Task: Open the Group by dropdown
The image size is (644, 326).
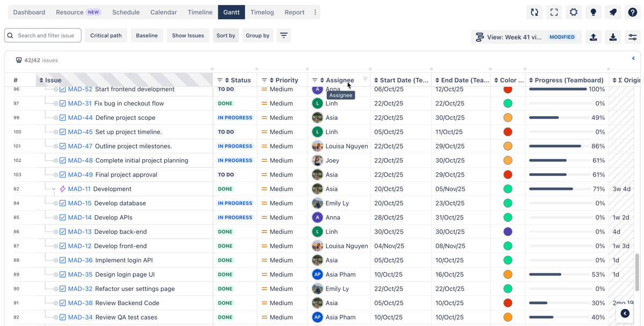Action: tap(258, 35)
